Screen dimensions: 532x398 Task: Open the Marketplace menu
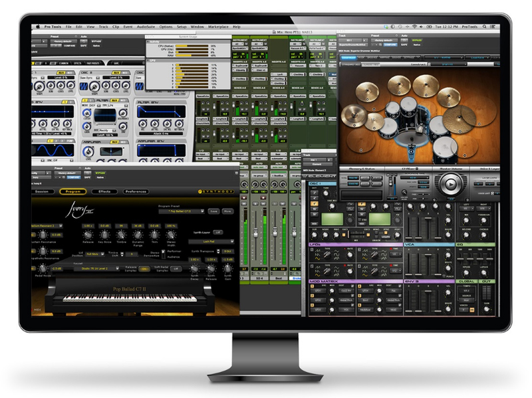[218, 27]
